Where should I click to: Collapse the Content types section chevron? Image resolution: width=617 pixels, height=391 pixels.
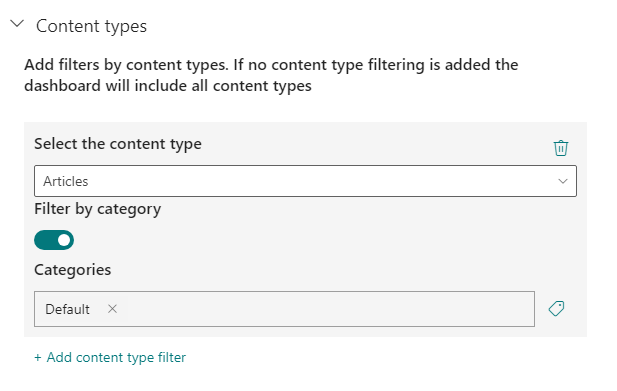[17, 24]
